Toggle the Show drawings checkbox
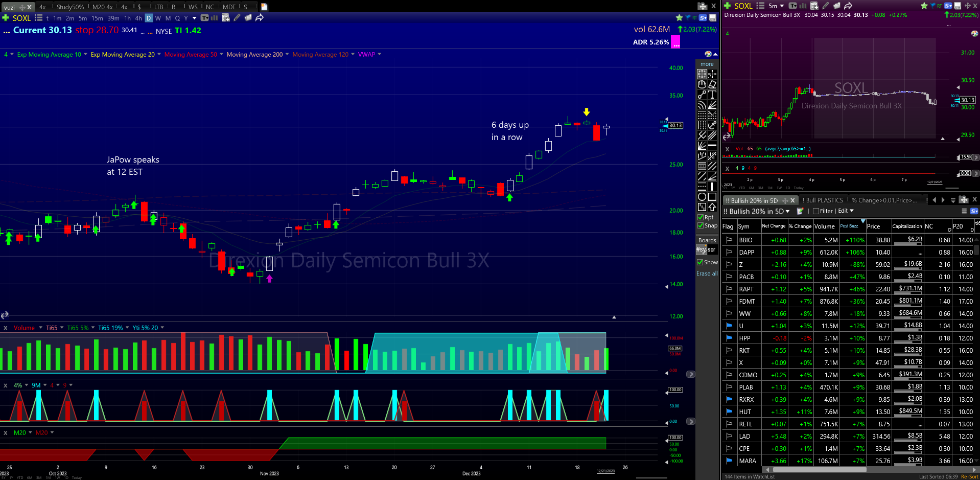 [x=700, y=262]
